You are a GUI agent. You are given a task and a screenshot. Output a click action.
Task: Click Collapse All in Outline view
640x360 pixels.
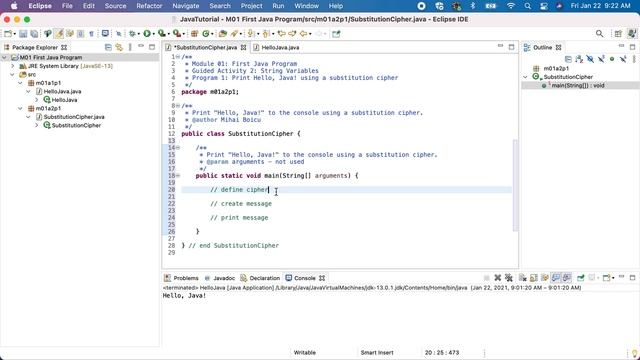coord(569,59)
